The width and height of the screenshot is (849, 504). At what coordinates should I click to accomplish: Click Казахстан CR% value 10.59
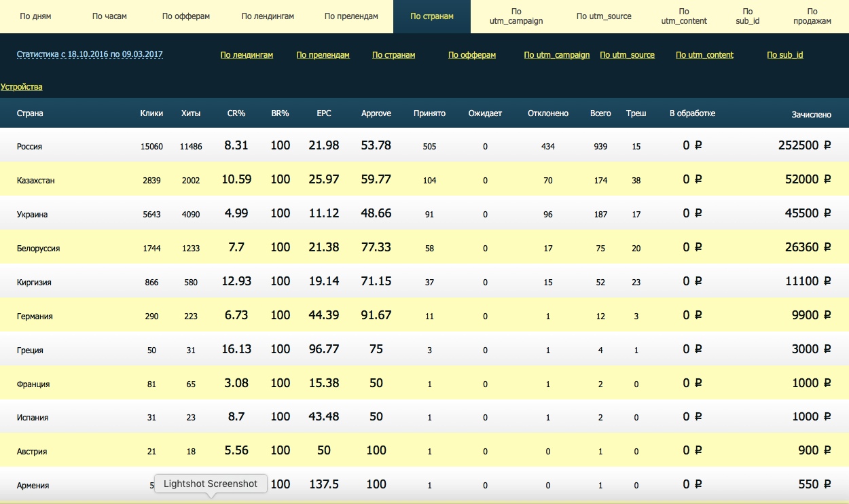pyautogui.click(x=236, y=179)
